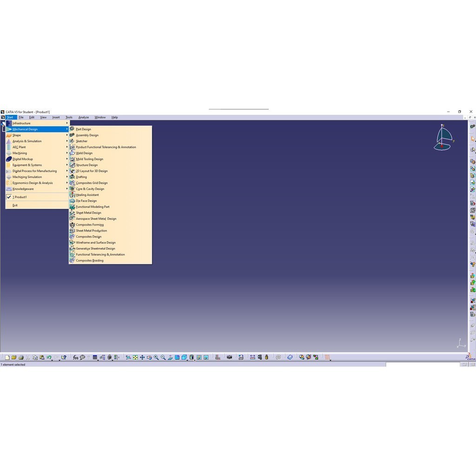Open the Tools menu
This screenshot has height=476, width=476.
pyautogui.click(x=69, y=118)
